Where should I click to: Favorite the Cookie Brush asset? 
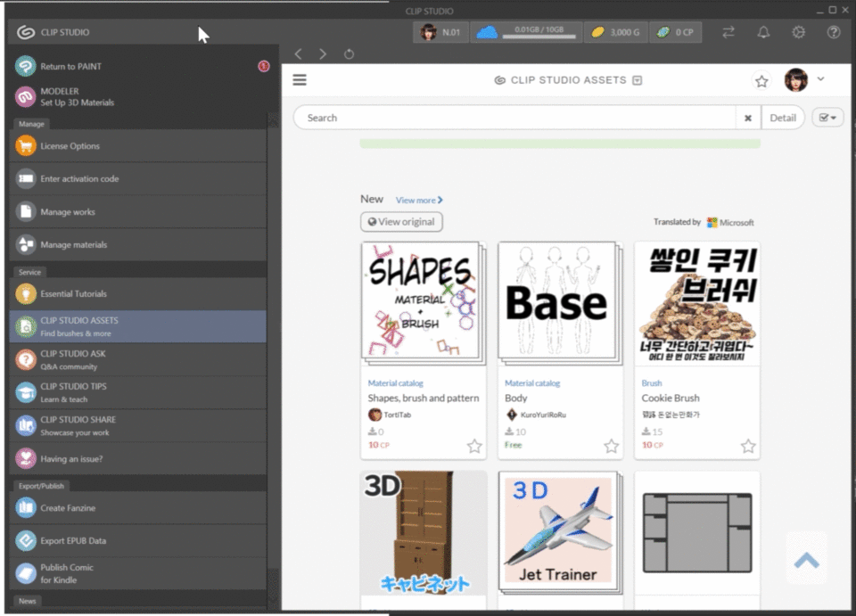pyautogui.click(x=748, y=447)
